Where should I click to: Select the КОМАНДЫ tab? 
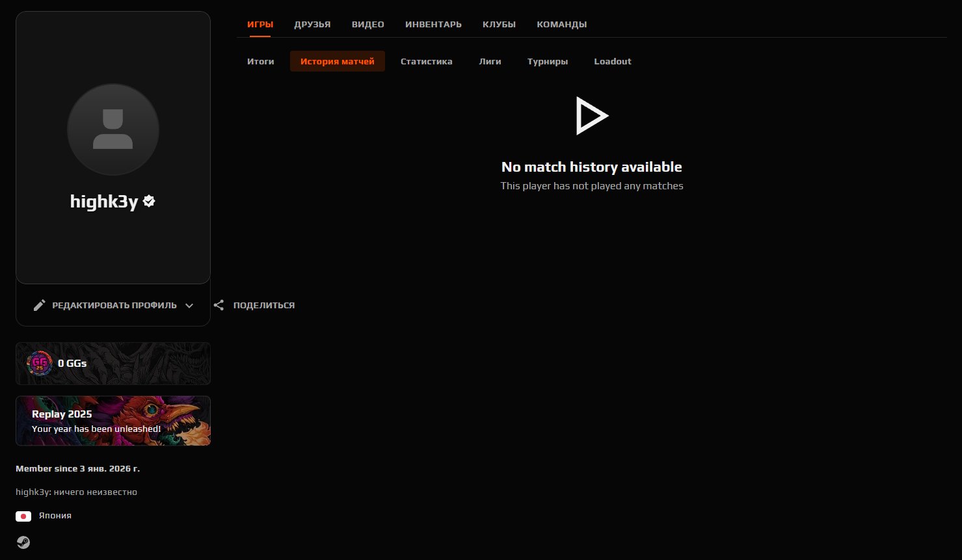[561, 24]
